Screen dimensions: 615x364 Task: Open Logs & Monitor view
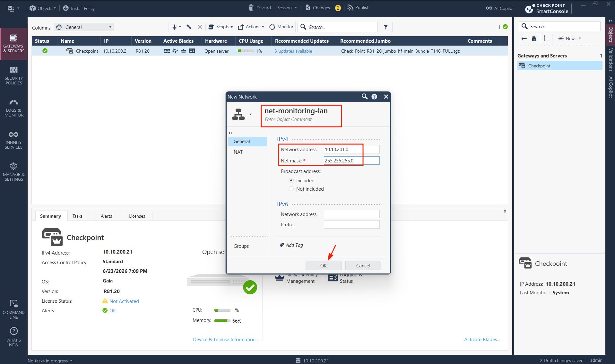14,108
